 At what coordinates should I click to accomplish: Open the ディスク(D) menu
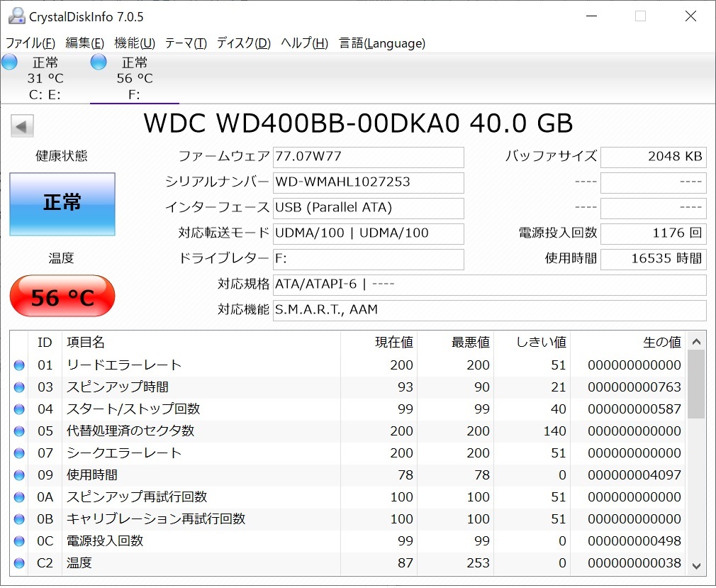point(244,43)
